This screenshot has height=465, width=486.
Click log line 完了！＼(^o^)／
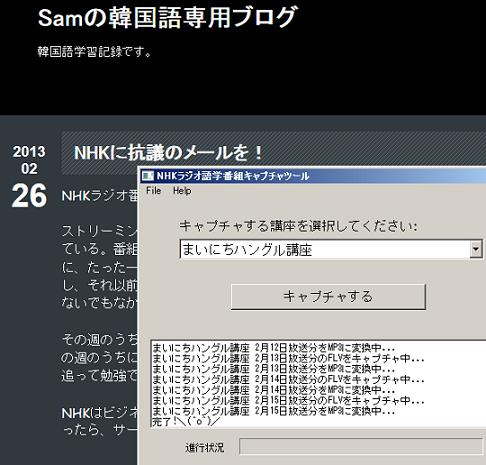[186, 422]
